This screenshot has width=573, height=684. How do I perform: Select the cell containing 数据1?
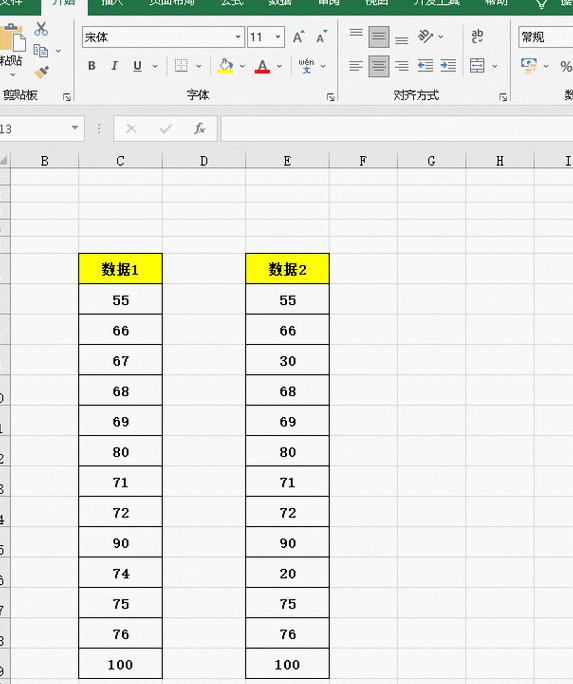click(x=120, y=269)
